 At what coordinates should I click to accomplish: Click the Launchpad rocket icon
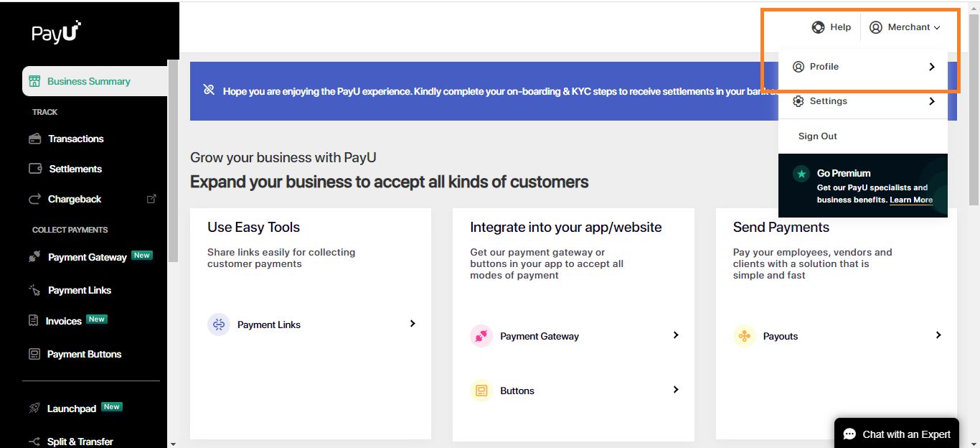[x=34, y=409]
